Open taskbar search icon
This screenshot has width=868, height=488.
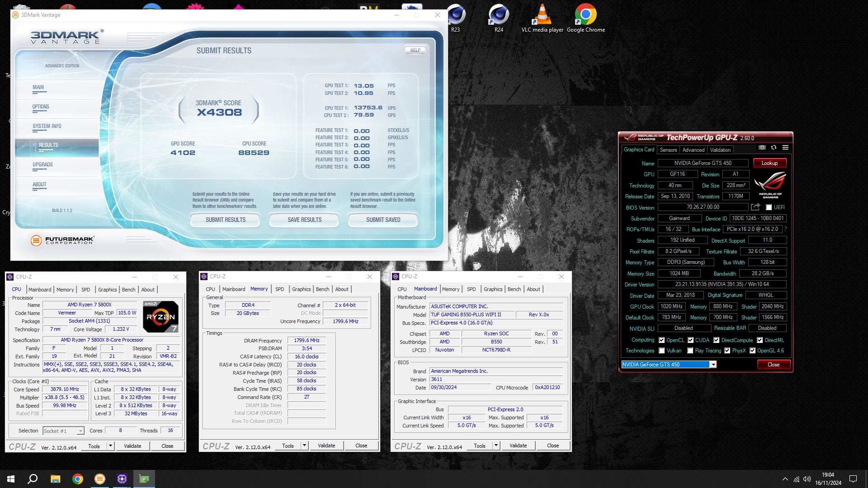tap(33, 479)
